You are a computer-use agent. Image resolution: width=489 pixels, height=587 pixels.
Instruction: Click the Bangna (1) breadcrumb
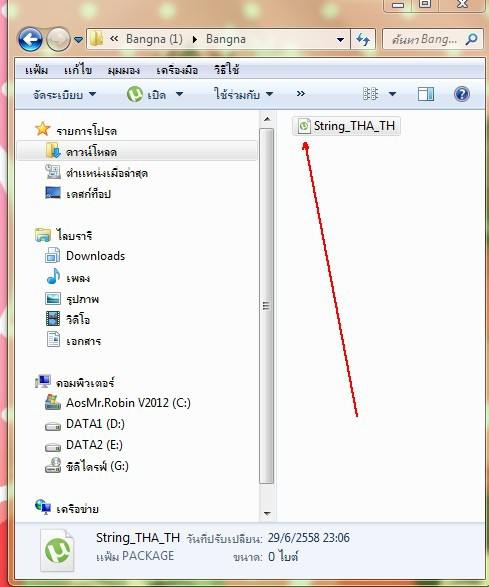tap(154, 39)
